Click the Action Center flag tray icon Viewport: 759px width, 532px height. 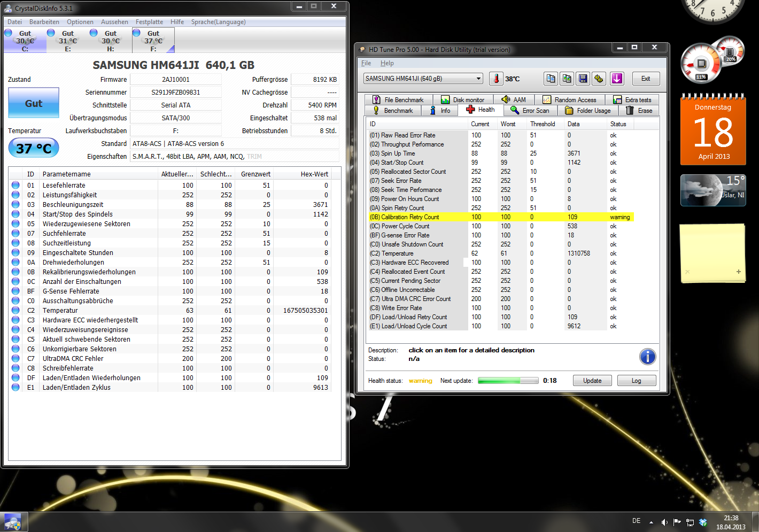coord(677,522)
